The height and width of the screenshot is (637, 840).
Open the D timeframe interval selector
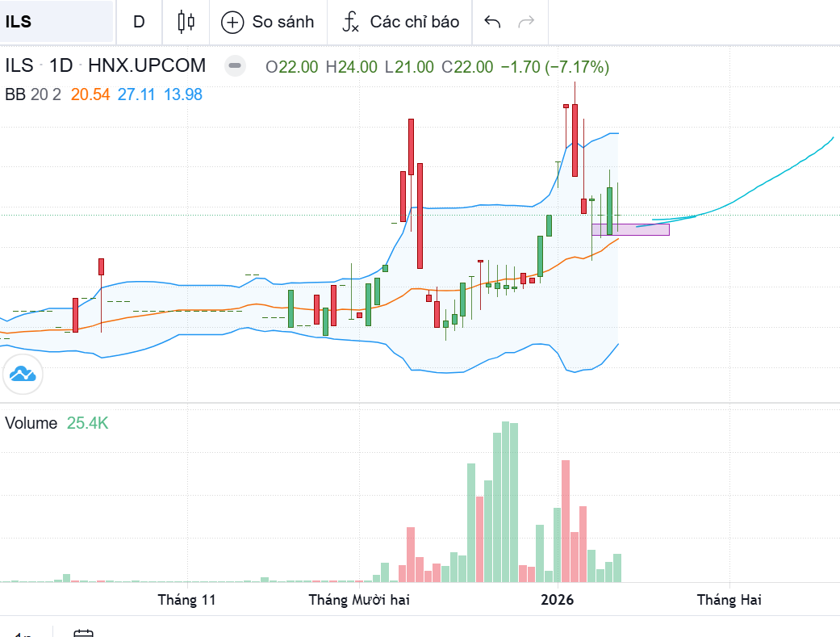(140, 22)
